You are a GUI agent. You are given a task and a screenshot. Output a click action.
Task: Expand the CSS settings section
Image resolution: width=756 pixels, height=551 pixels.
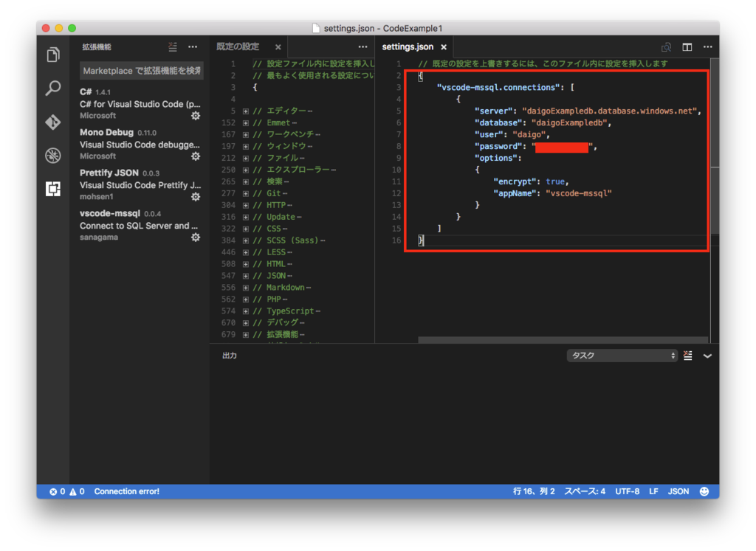(246, 229)
